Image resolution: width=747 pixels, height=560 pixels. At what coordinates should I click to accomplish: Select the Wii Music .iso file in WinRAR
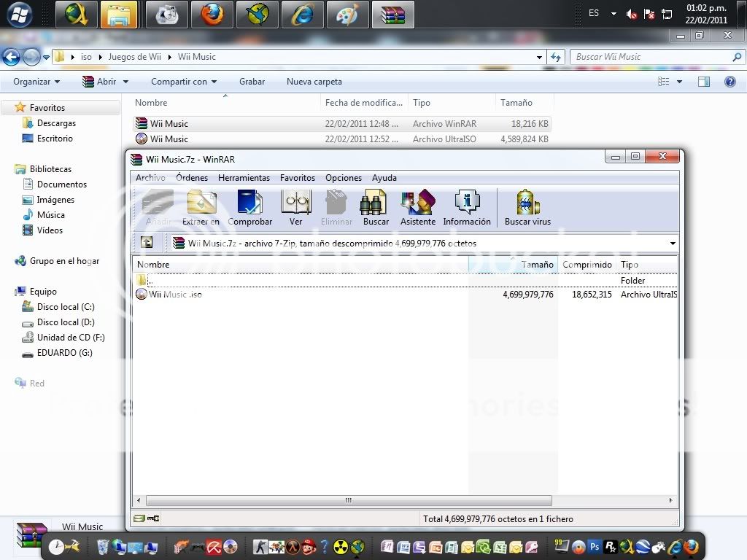(x=175, y=295)
